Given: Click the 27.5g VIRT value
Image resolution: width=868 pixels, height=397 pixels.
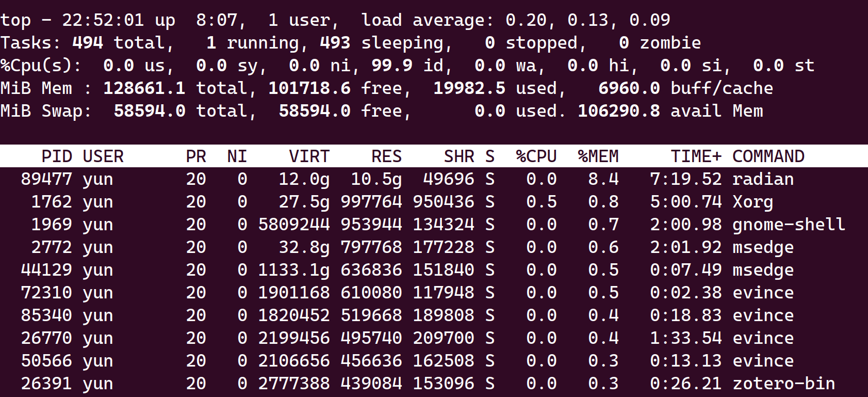Looking at the screenshot, I should (304, 202).
